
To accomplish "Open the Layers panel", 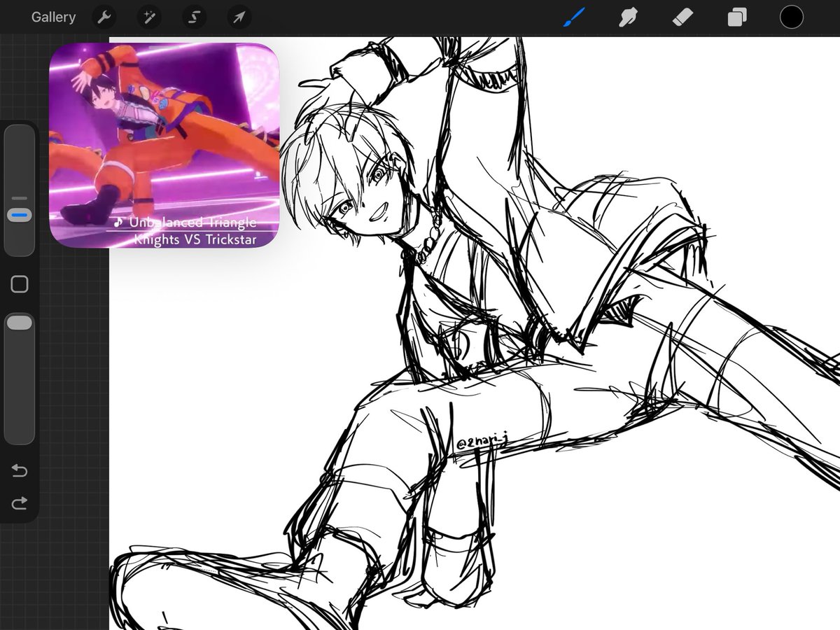I will click(737, 17).
